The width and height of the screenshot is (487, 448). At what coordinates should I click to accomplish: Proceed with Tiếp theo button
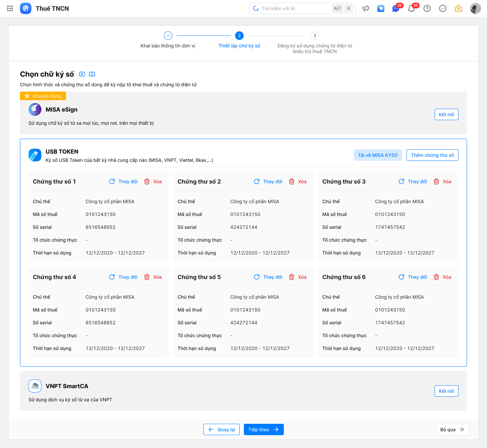coord(264,429)
